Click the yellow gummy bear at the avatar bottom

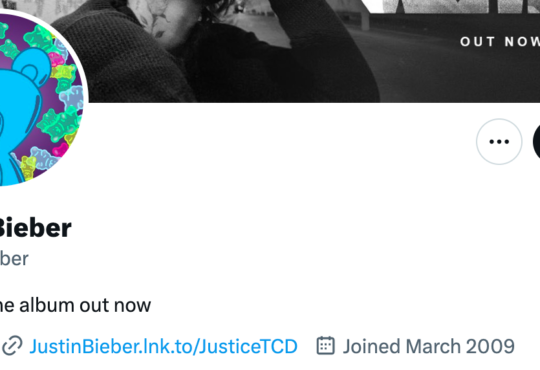29,168
